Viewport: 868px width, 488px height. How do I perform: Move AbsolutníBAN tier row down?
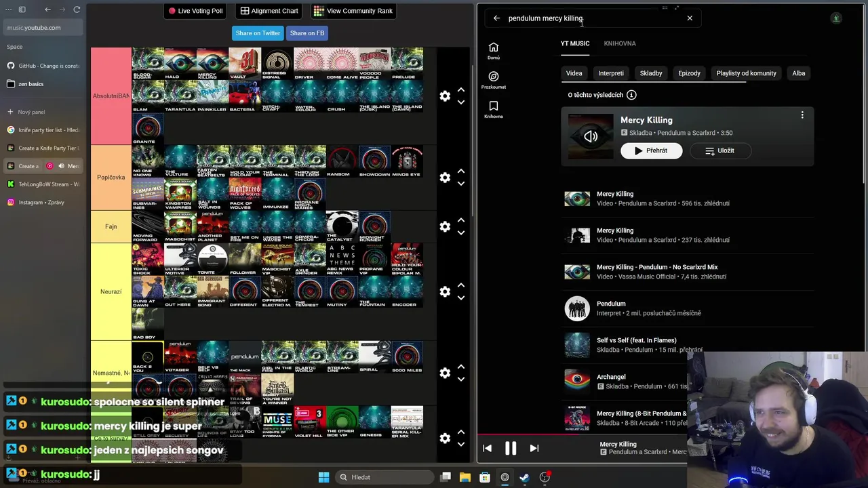tap(461, 102)
